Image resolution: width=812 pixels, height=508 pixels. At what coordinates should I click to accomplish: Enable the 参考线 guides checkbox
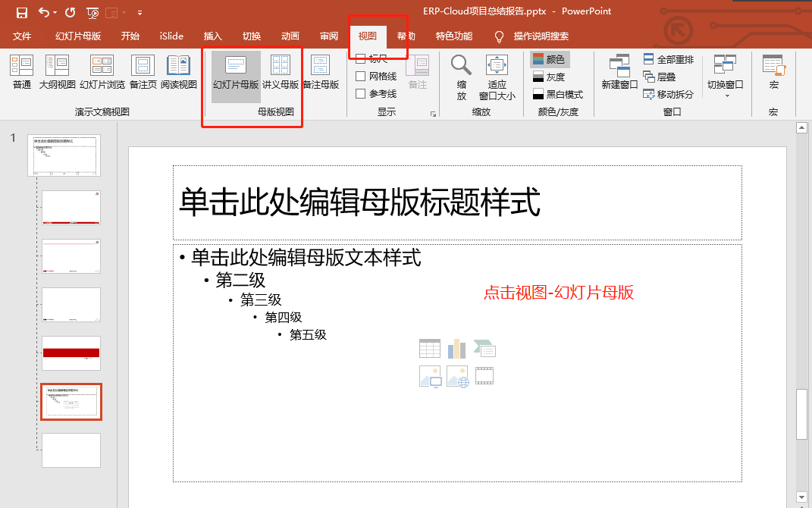360,94
